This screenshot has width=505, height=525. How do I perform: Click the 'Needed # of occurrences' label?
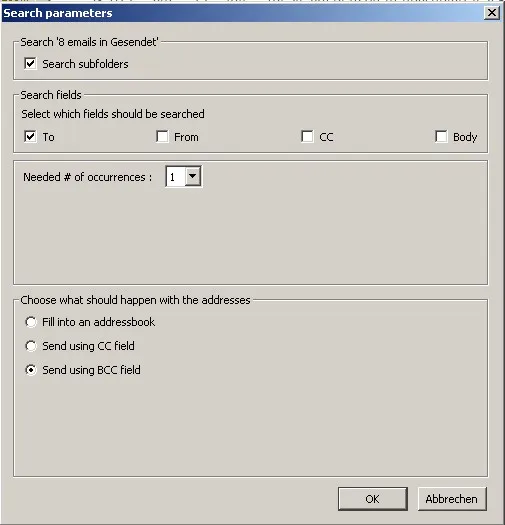[x=87, y=177]
